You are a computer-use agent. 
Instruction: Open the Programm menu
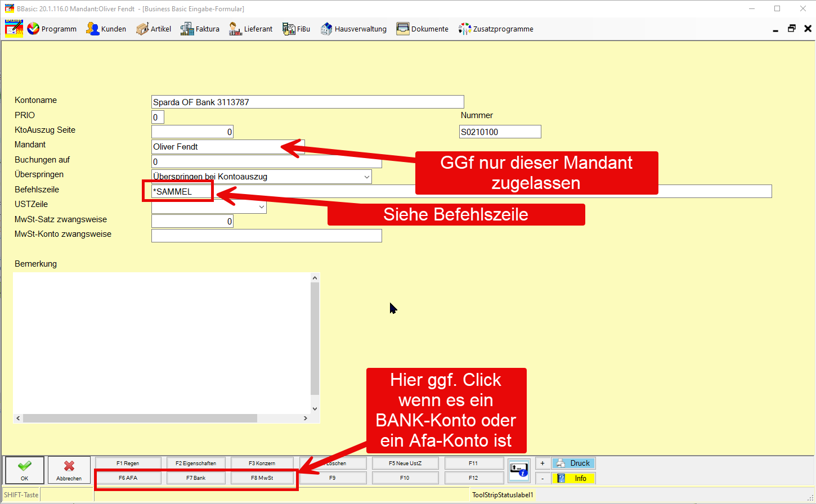52,29
